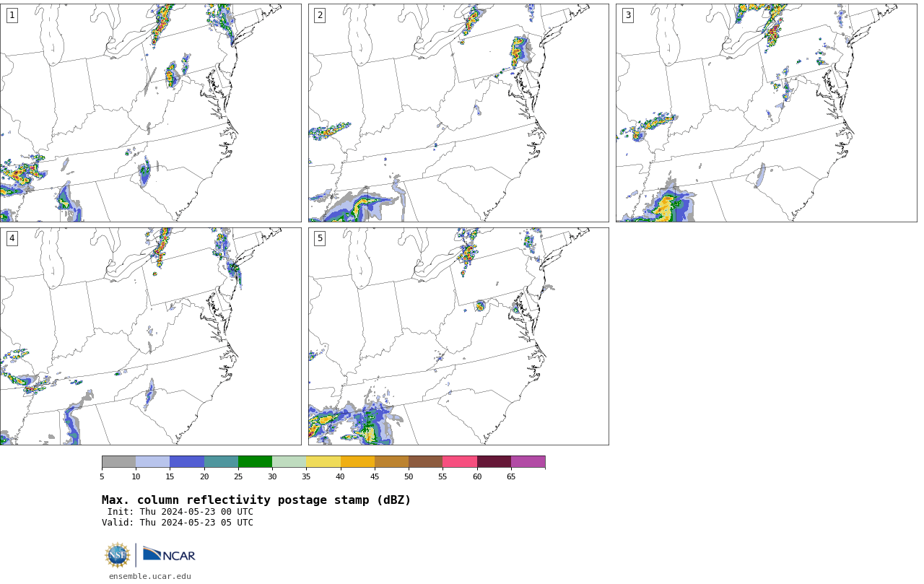Click the purple 65+ dBZ swatch

coord(528,462)
